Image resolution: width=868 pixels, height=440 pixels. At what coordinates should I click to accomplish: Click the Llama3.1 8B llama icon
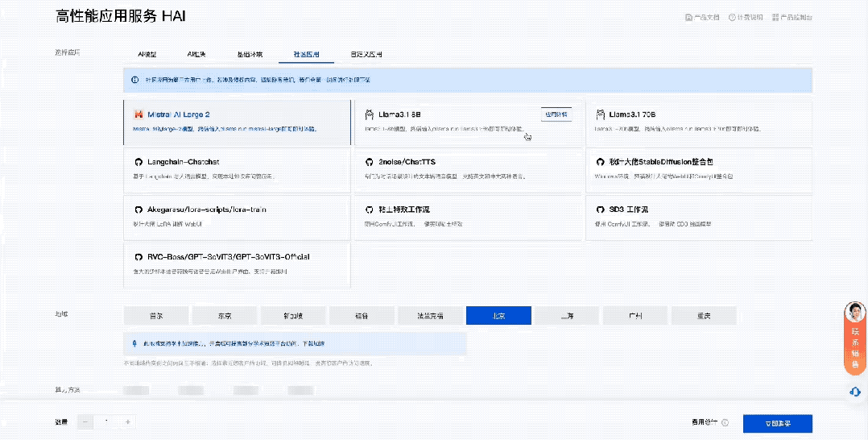point(370,114)
